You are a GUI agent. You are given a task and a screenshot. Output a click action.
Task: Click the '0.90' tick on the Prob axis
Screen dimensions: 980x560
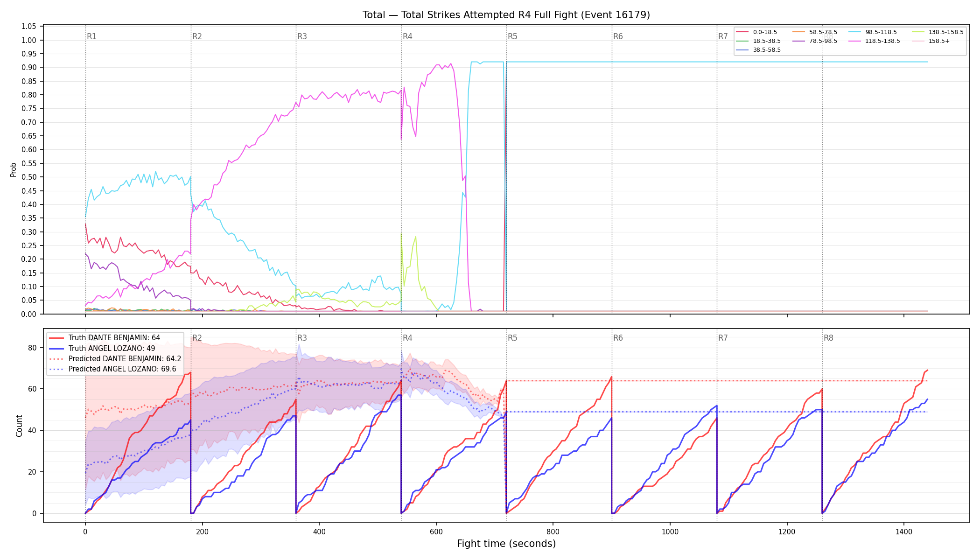(x=29, y=68)
